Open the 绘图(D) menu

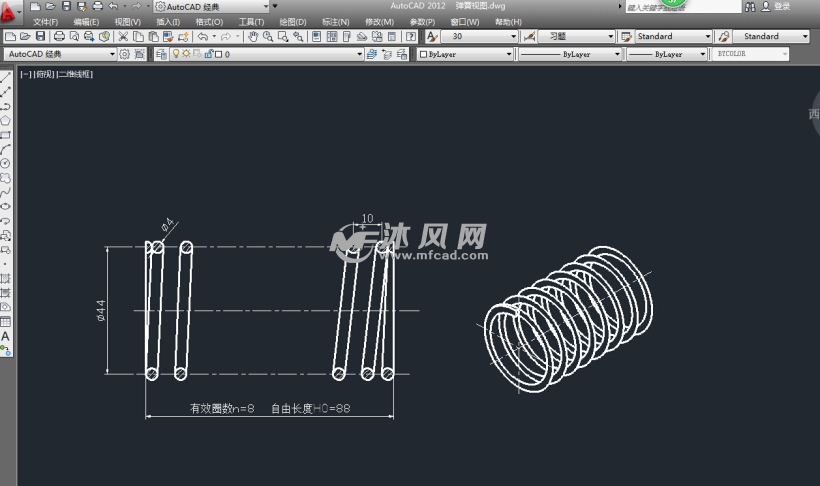[x=293, y=21]
